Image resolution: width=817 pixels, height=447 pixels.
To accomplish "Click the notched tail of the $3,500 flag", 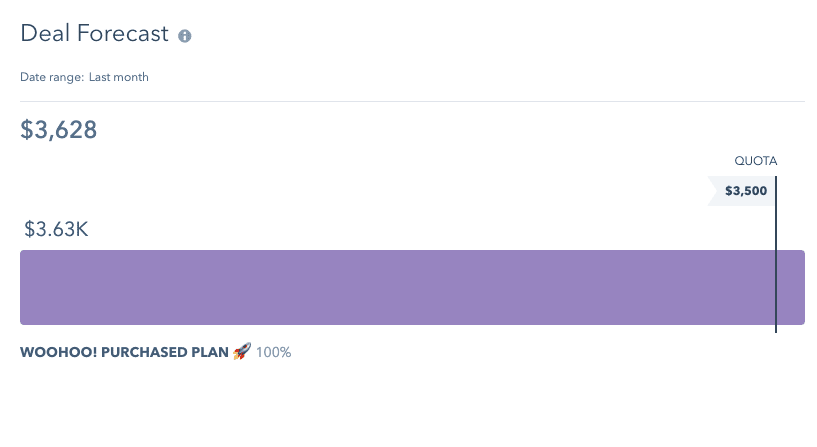I will (x=712, y=191).
